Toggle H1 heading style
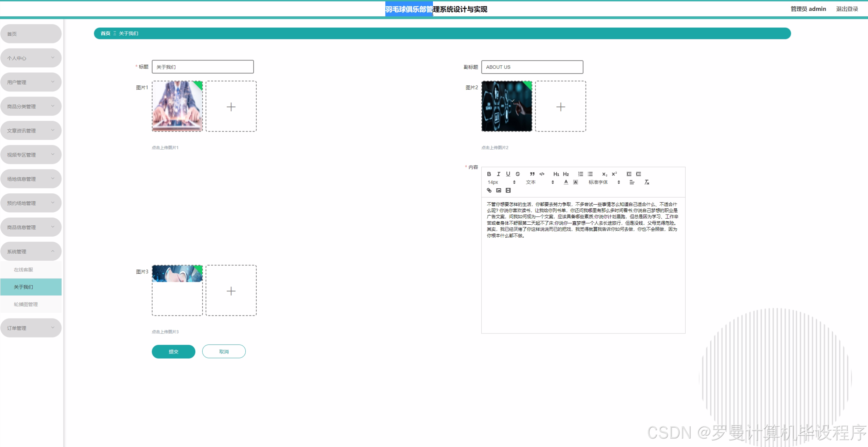This screenshot has width=868, height=447. point(556,174)
